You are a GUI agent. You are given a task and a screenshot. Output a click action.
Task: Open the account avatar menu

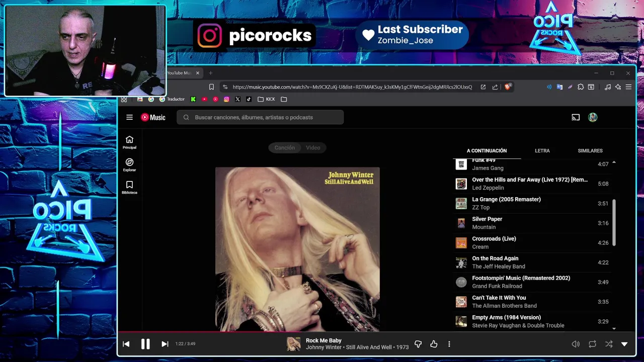(x=593, y=117)
